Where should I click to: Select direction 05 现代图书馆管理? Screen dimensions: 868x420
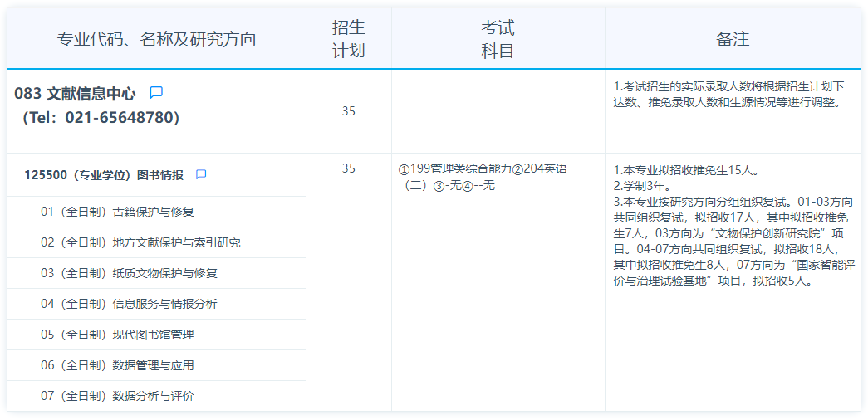click(x=117, y=335)
